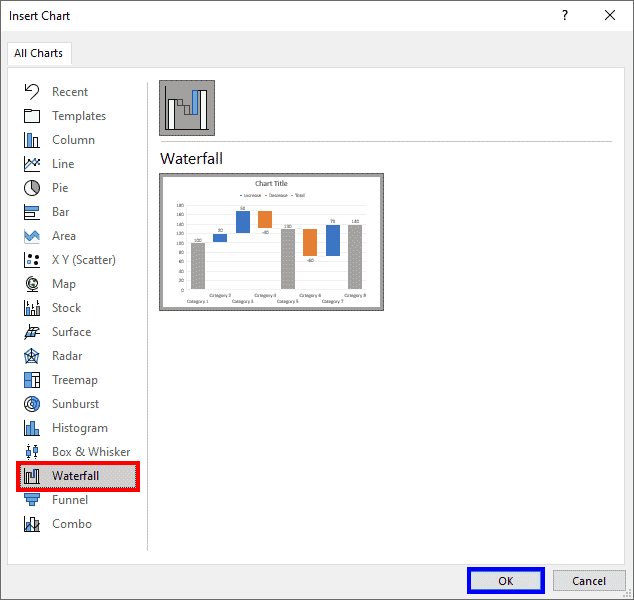
Task: Select the X Y Scatter chart icon
Action: coord(32,260)
